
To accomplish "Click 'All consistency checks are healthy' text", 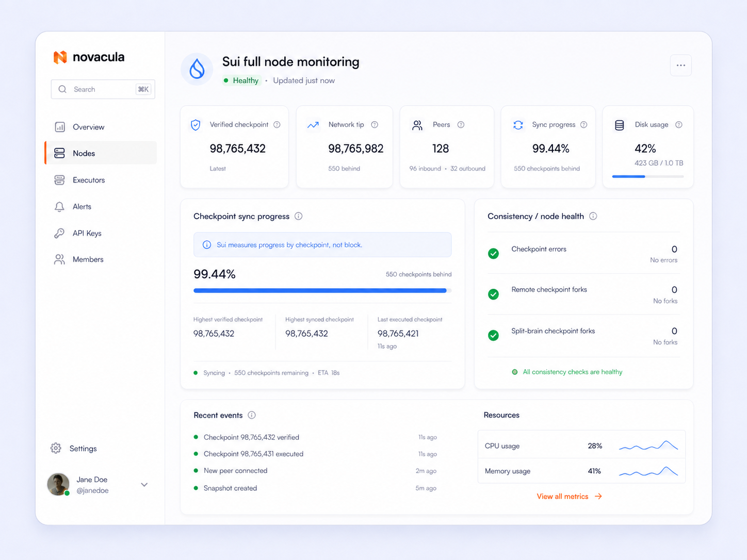I will 573,372.
